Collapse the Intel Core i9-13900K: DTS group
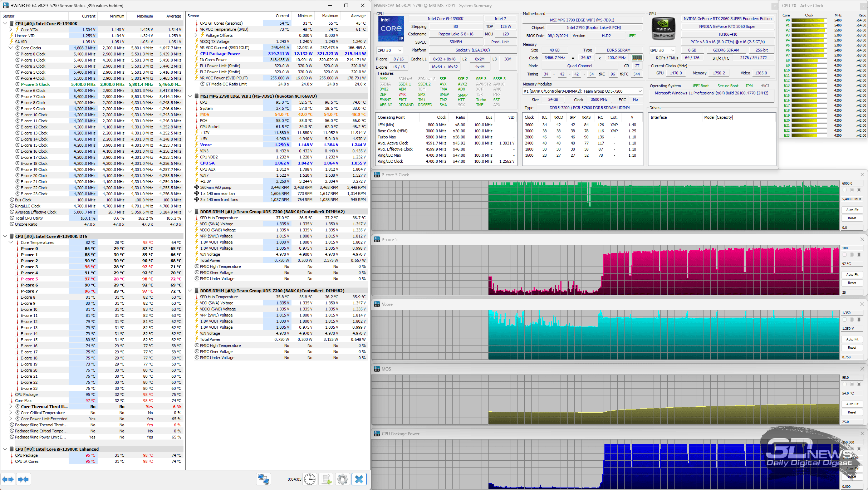Screen dimensions: 868x490 point(5,236)
